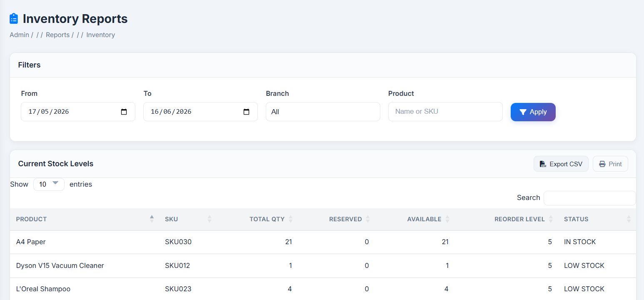This screenshot has width=644, height=300.
Task: Select the L'Oreal Shampoo product cell
Action: 43,289
